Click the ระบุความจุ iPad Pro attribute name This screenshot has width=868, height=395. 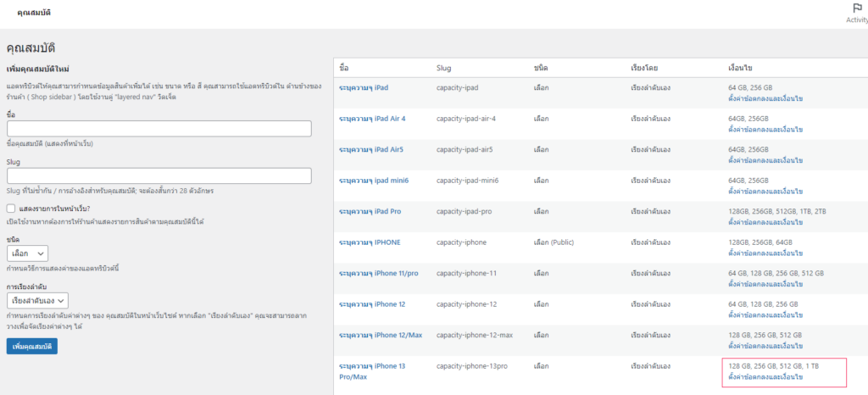pos(370,211)
